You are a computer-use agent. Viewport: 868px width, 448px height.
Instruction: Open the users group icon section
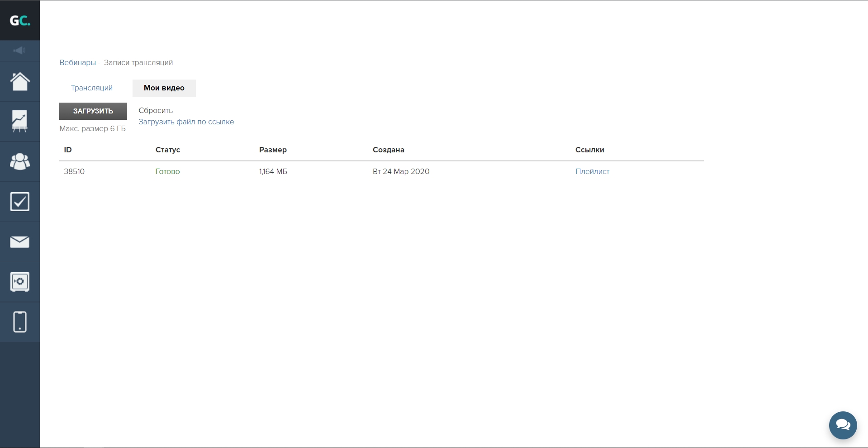(x=20, y=161)
